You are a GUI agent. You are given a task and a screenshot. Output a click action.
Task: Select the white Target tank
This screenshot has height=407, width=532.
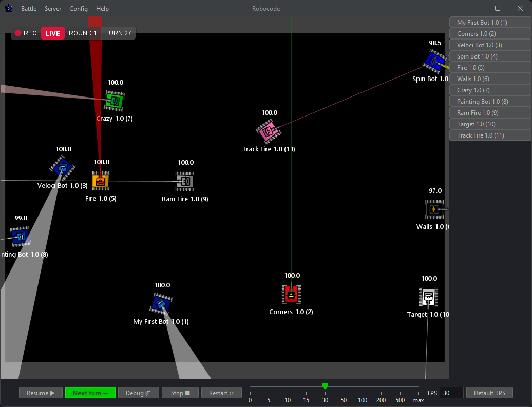click(x=428, y=297)
